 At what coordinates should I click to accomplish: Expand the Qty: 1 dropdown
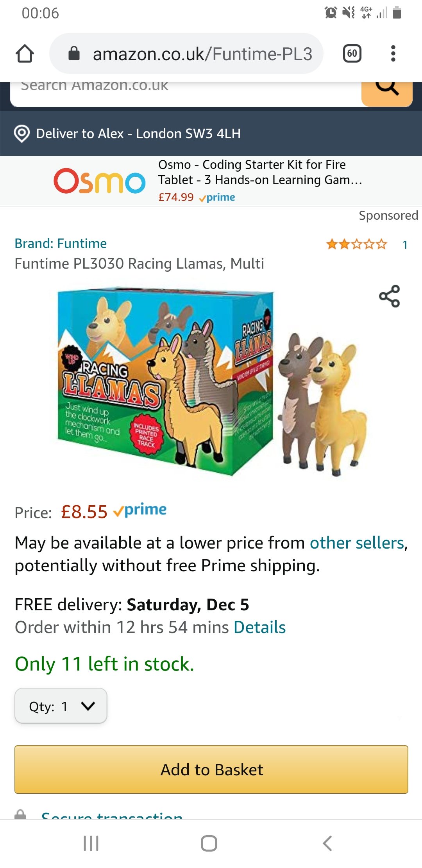coord(61,706)
